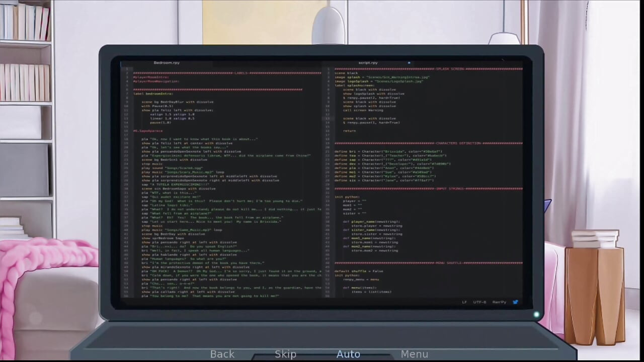
Task: Click the 'label bedroomIntro:' line in left editor
Action: click(x=153, y=94)
